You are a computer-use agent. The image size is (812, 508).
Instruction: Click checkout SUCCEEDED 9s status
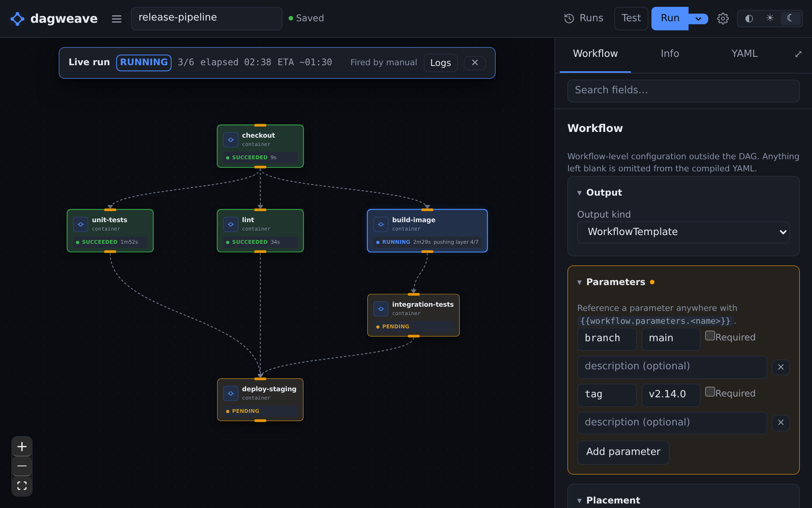[260, 158]
